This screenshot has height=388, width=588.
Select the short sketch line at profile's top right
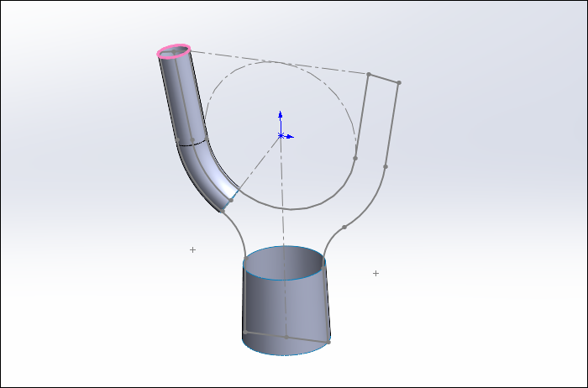click(x=384, y=78)
